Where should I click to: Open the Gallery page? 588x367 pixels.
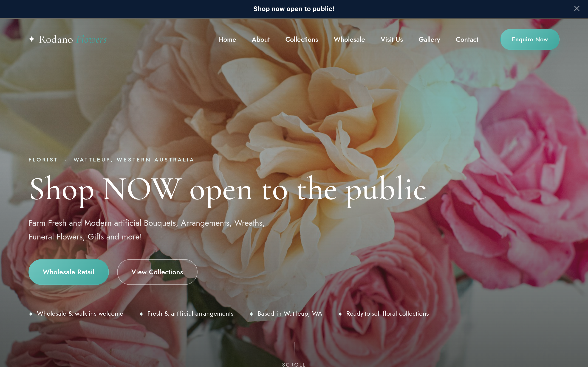pos(429,39)
